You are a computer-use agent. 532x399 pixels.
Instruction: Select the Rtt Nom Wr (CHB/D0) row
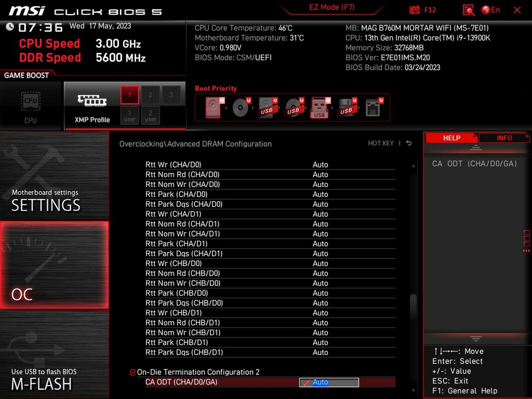coord(270,283)
